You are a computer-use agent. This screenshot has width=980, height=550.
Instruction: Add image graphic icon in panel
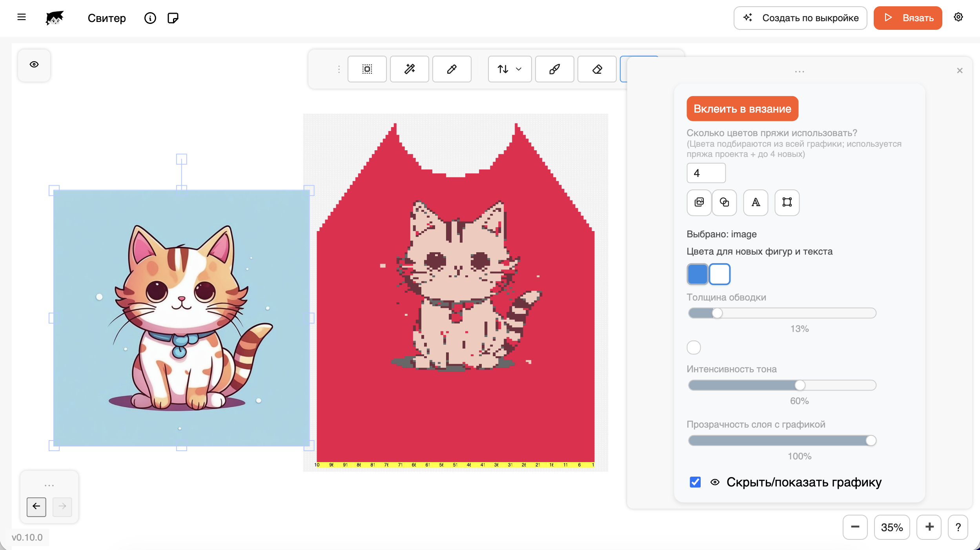tap(699, 202)
